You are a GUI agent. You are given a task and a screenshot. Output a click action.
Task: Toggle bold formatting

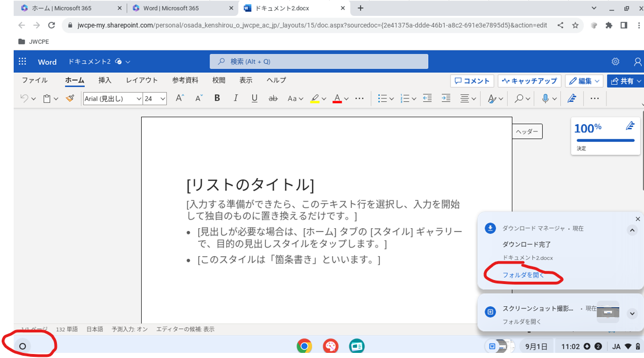(218, 98)
